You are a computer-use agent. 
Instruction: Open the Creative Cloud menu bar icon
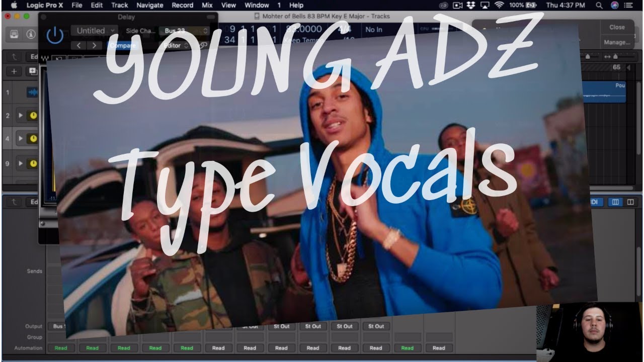(443, 5)
